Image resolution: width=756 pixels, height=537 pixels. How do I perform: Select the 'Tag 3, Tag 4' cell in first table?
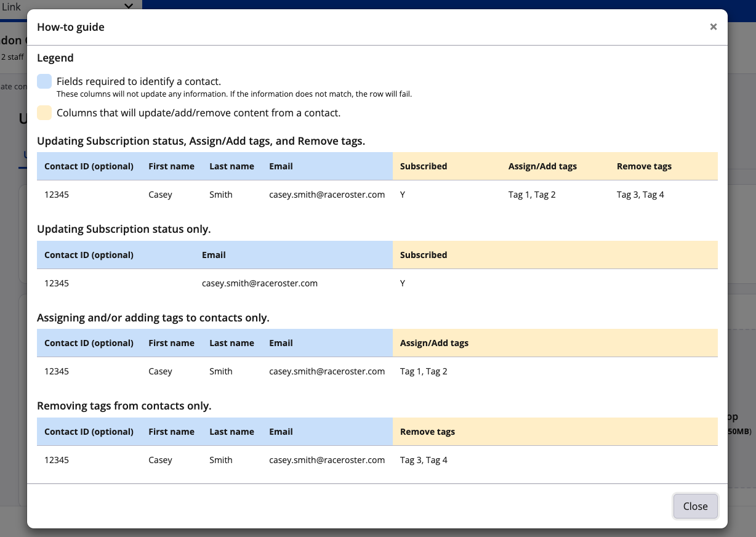pos(640,195)
